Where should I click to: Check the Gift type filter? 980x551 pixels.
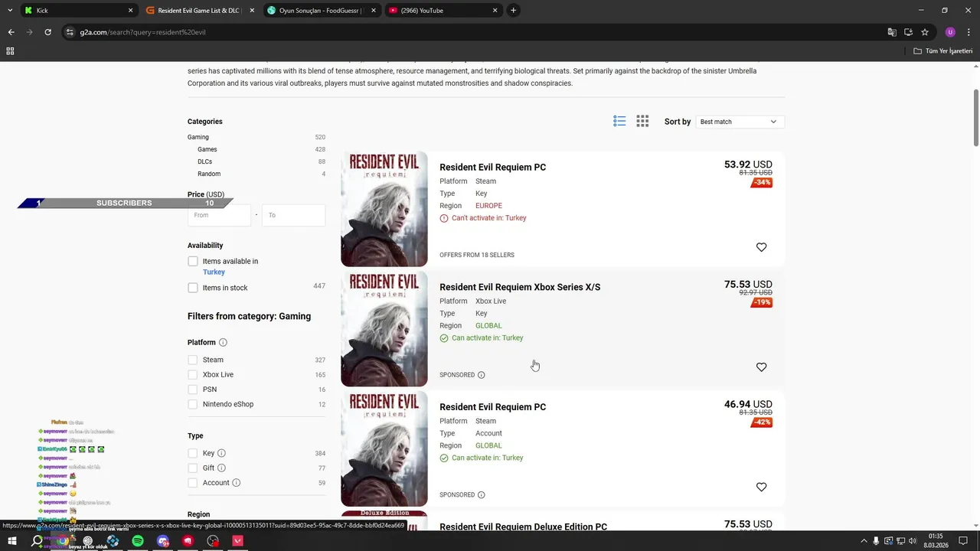pos(193,468)
